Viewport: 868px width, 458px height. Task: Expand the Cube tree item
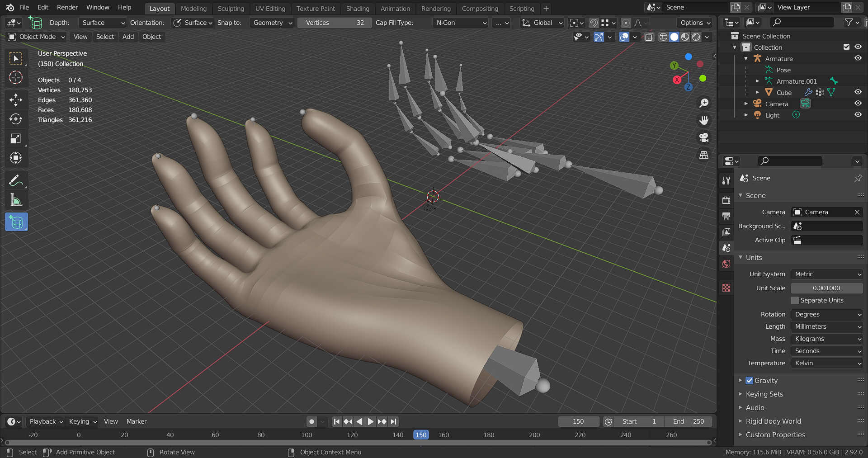[757, 92]
